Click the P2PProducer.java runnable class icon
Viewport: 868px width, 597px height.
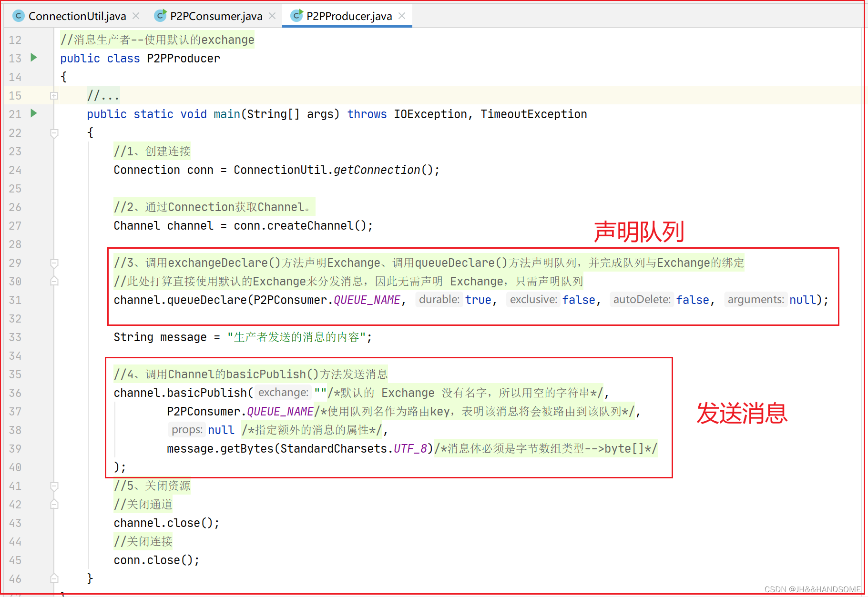click(x=297, y=16)
